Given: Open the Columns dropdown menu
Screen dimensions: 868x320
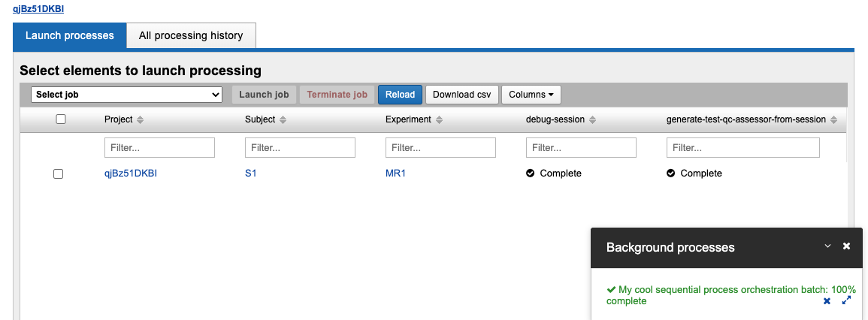Looking at the screenshot, I should coord(531,95).
